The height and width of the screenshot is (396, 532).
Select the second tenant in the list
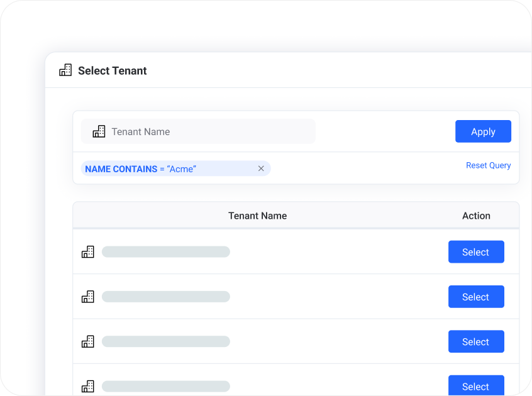click(x=476, y=297)
